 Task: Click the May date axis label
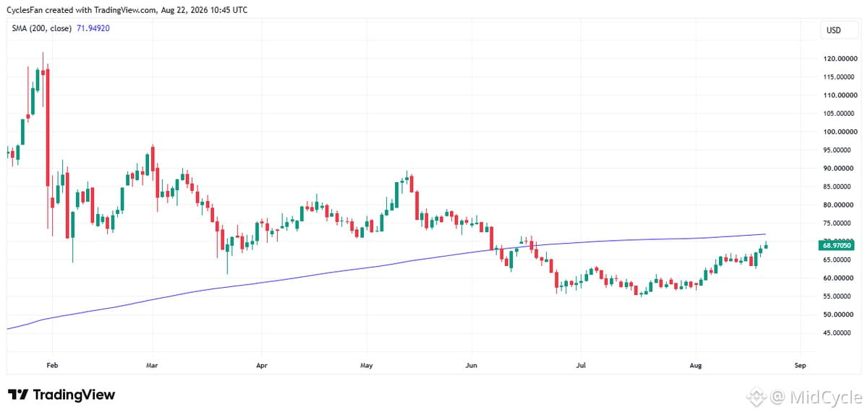point(367,366)
